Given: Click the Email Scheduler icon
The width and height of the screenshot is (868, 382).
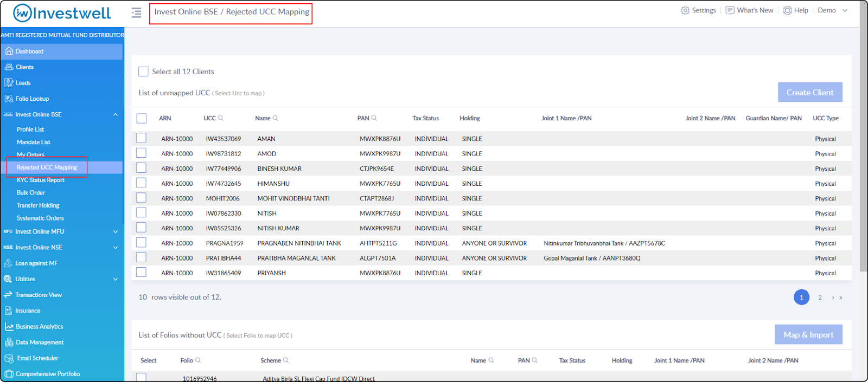Looking at the screenshot, I should click(9, 358).
